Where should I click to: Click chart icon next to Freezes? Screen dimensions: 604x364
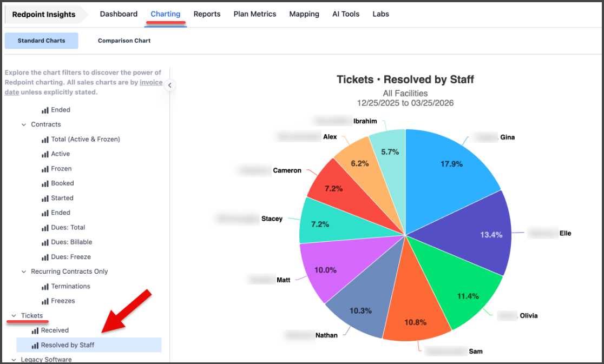coord(45,301)
